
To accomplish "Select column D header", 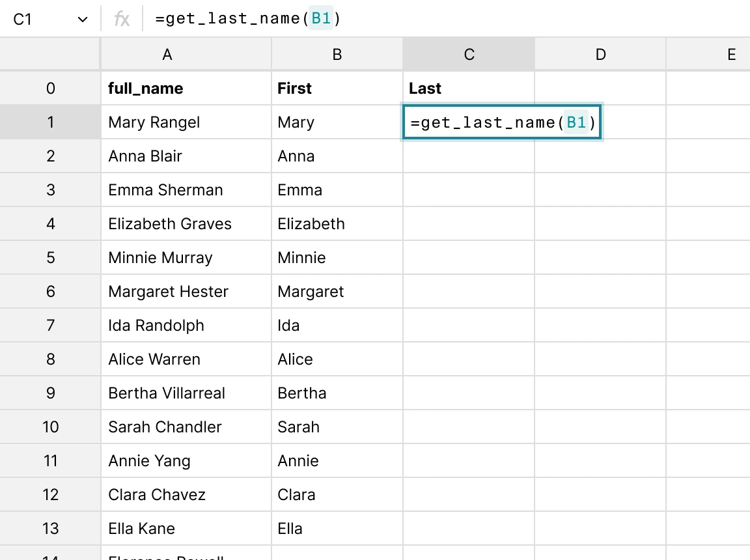I will tap(600, 54).
